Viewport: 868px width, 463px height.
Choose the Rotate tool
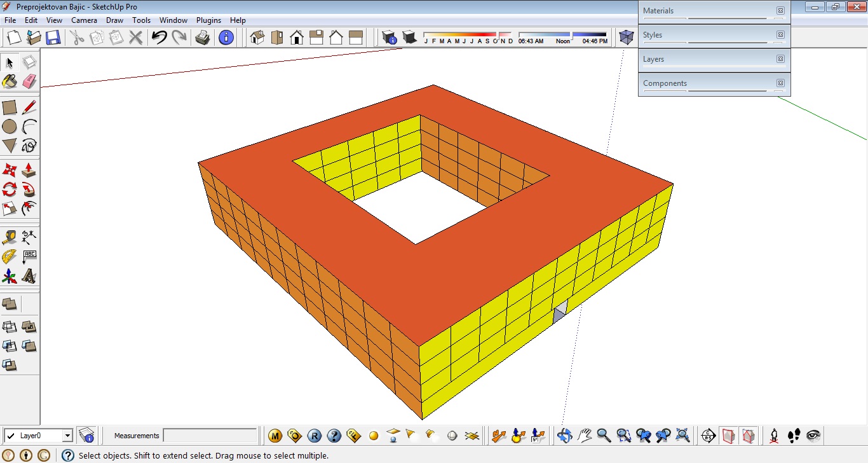(10, 190)
